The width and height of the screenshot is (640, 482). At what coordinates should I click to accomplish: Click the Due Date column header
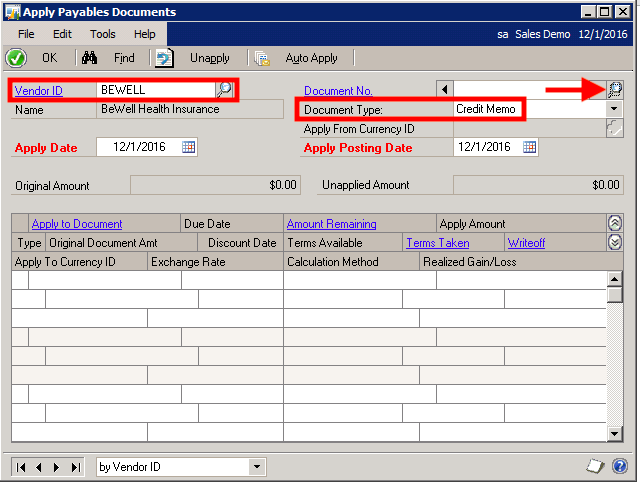(232, 224)
